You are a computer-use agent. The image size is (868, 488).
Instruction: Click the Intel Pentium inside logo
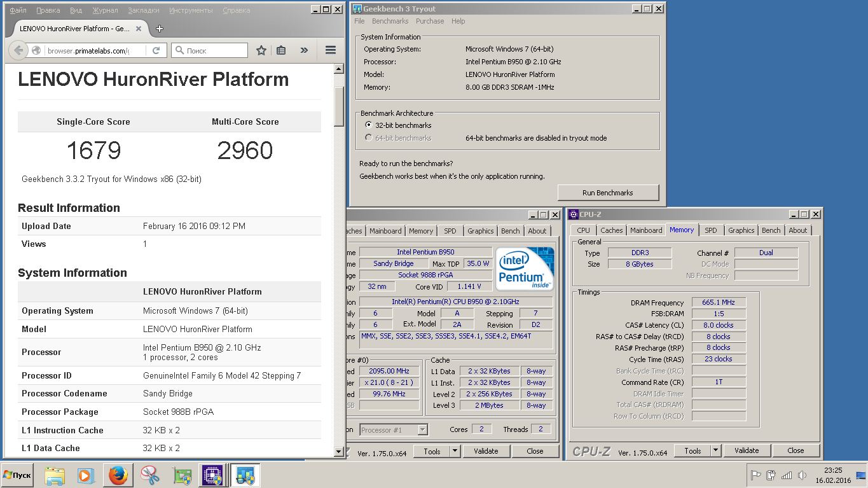coord(525,269)
